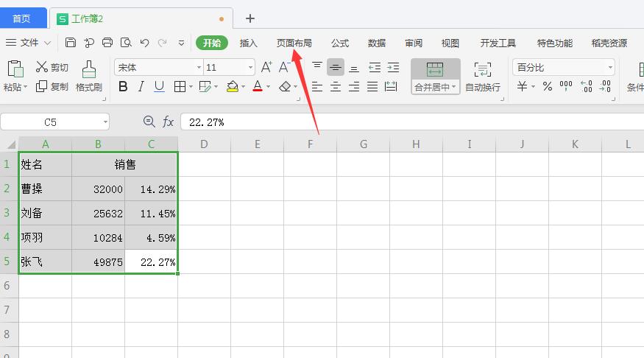Click zoom magnifier beside fx
This screenshot has width=644, height=358.
(149, 122)
